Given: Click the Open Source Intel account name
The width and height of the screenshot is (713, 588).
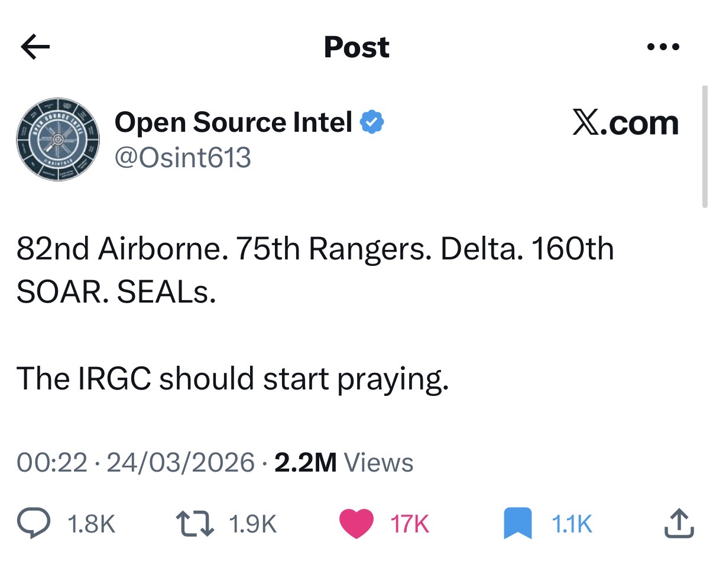Looking at the screenshot, I should [233, 122].
